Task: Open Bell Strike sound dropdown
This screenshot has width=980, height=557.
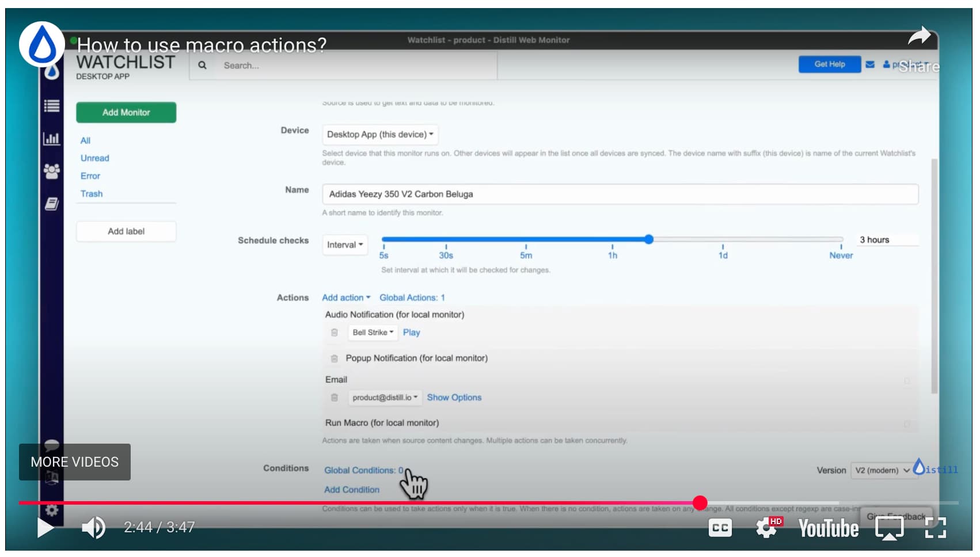Action: coord(373,333)
